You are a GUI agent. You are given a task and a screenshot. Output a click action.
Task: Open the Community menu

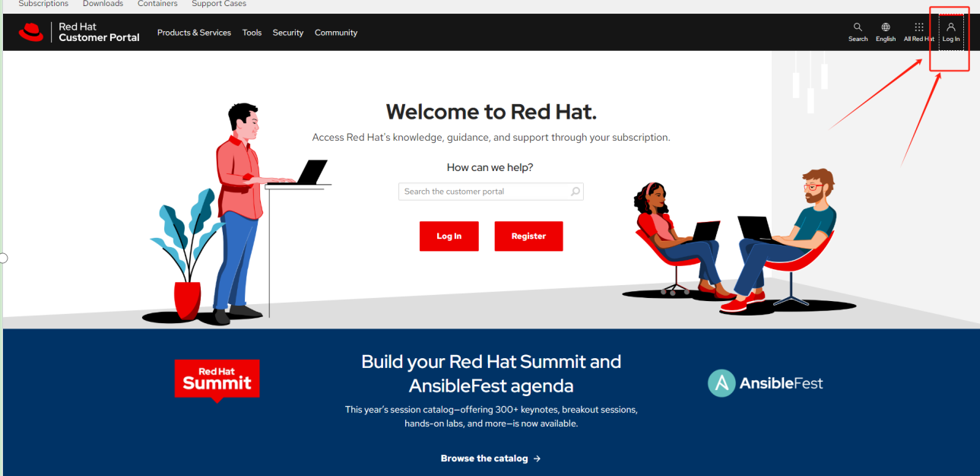coord(336,33)
